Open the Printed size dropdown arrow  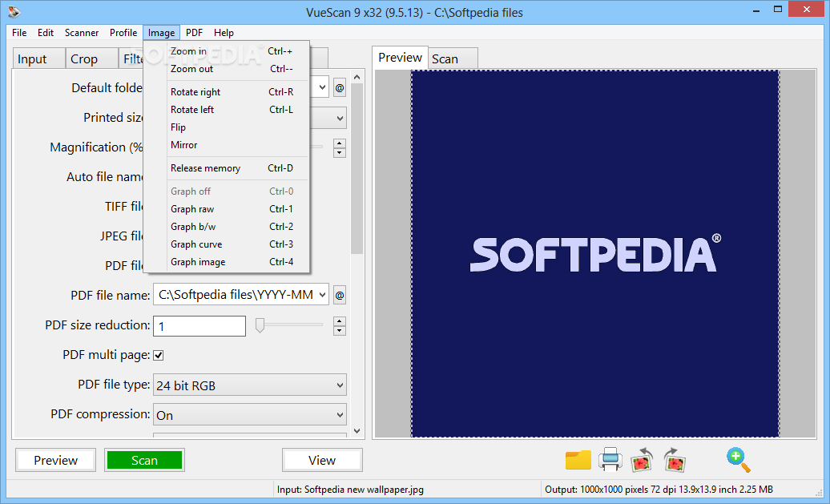point(340,119)
